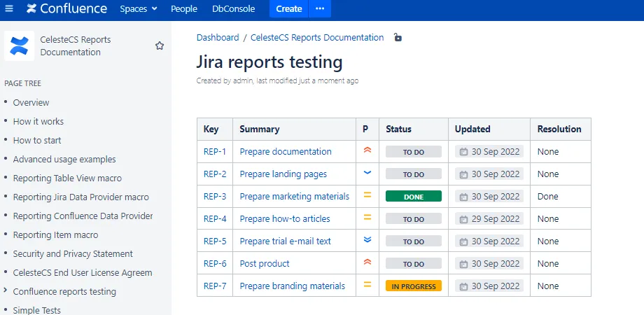Open Advanced usage examples page

[x=64, y=160]
